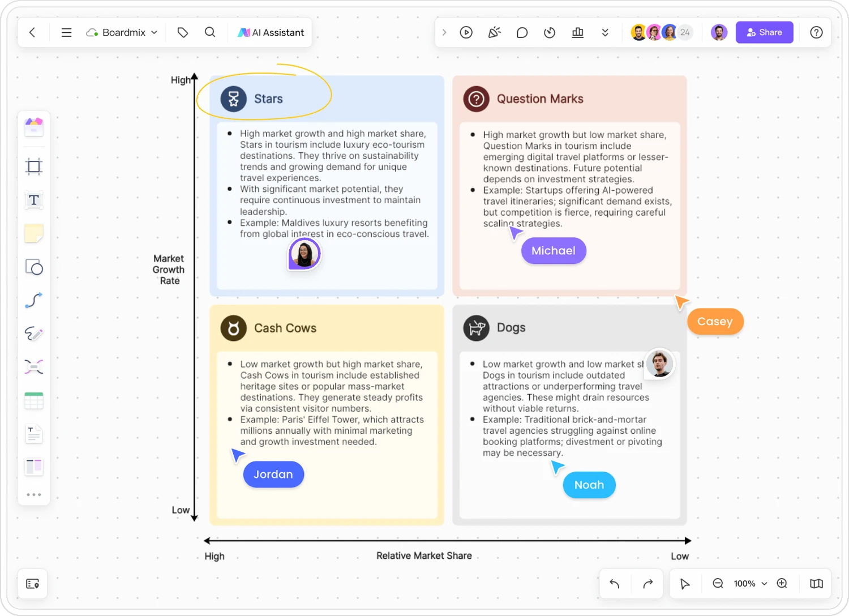Expand the collapsed toolbar with right chevron
This screenshot has width=849, height=616.
444,33
